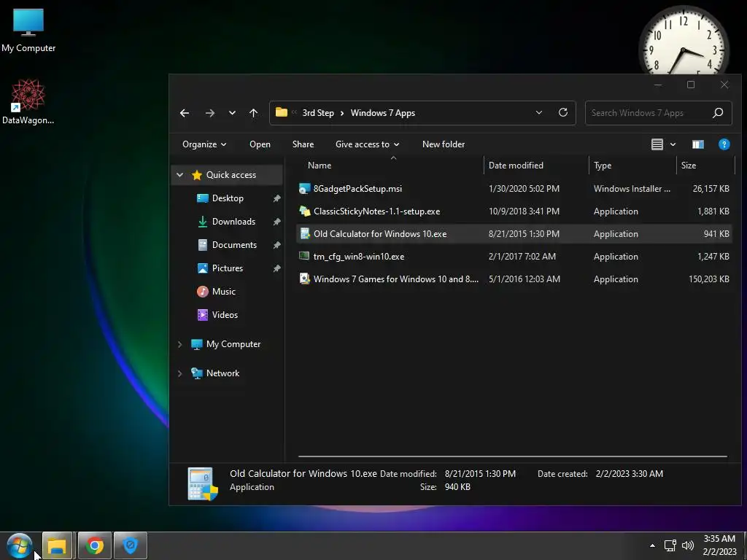Click the search magnifier icon
Image resolution: width=747 pixels, height=560 pixels.
718,113
